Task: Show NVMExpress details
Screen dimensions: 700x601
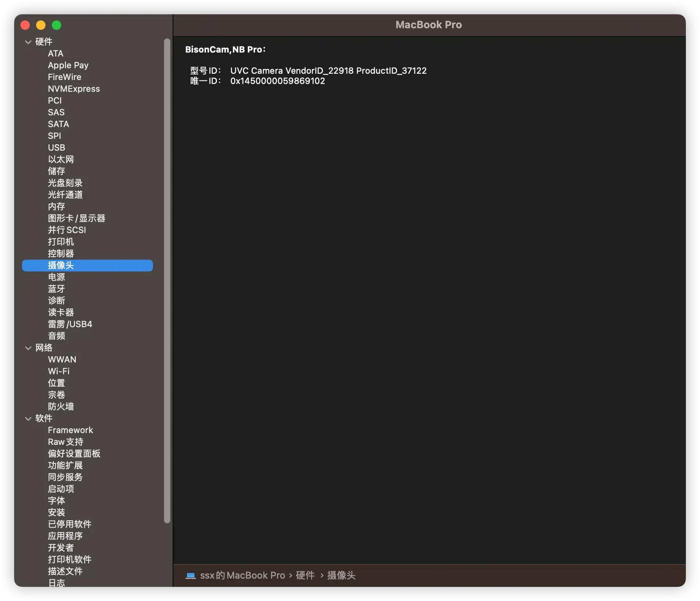Action: click(74, 89)
